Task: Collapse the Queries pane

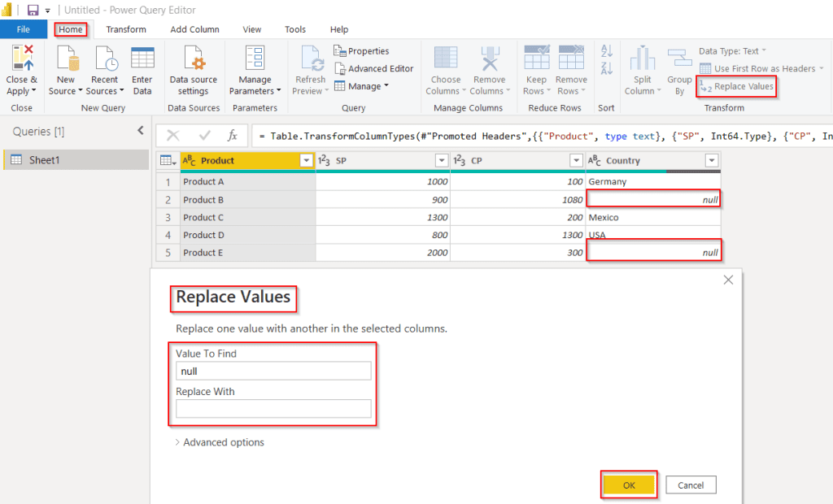Action: (140, 130)
